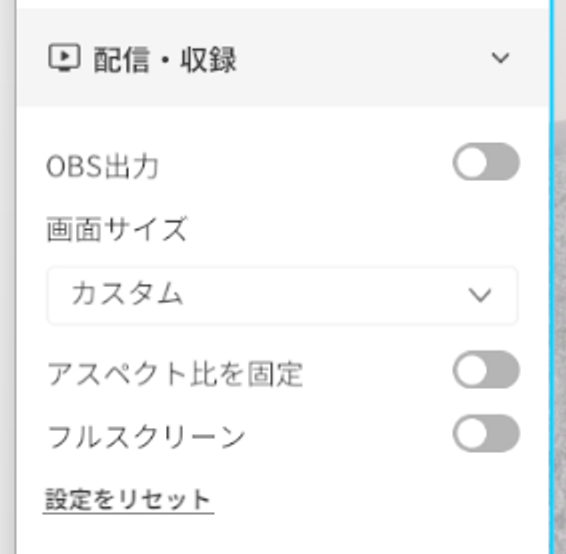The width and height of the screenshot is (566, 554).
Task: Click the 設定をリセット link
Action: [x=128, y=500]
